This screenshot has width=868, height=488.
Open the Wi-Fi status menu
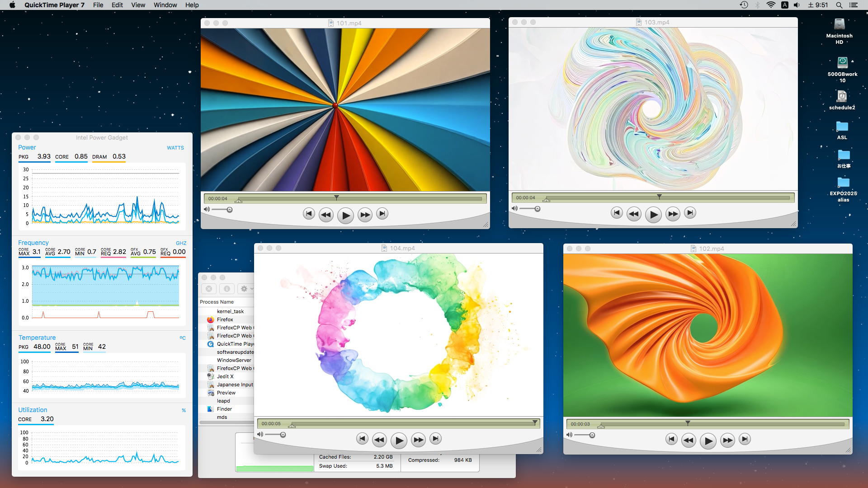click(771, 5)
